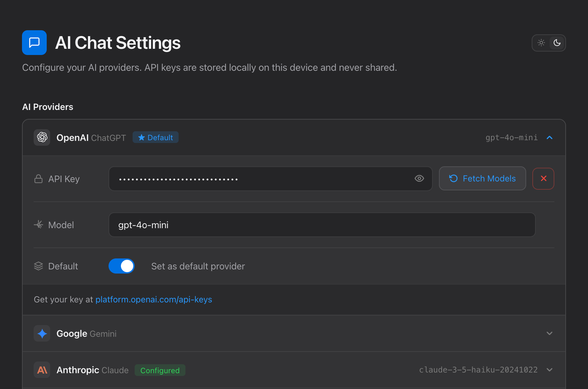
Task: Click the OpenAI provider logo icon
Action: [42, 137]
